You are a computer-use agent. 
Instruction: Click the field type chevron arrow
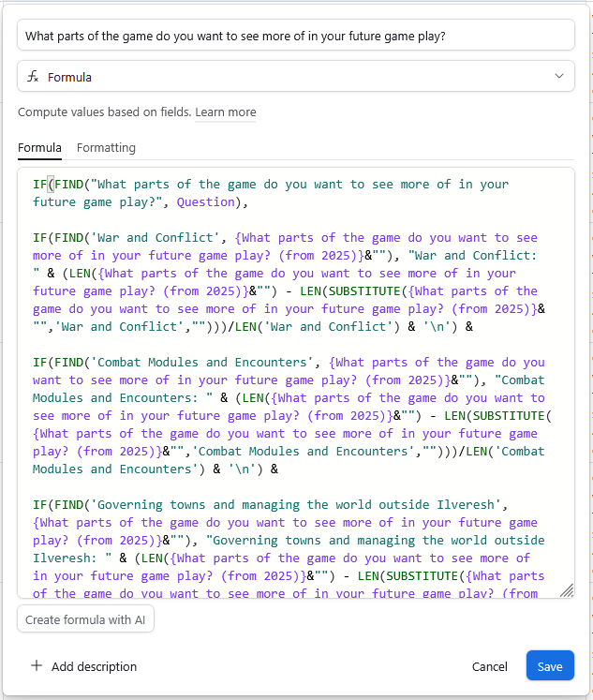[558, 76]
